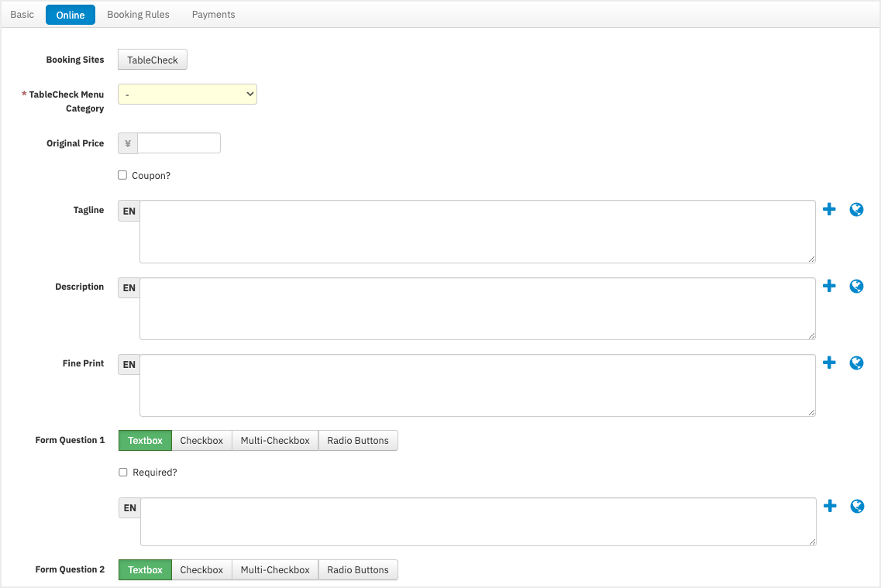Toggle the TableCheck booking site button

click(153, 60)
